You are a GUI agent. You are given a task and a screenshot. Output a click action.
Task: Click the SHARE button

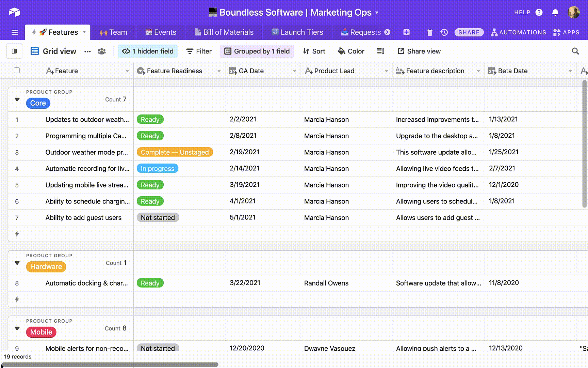tap(469, 32)
